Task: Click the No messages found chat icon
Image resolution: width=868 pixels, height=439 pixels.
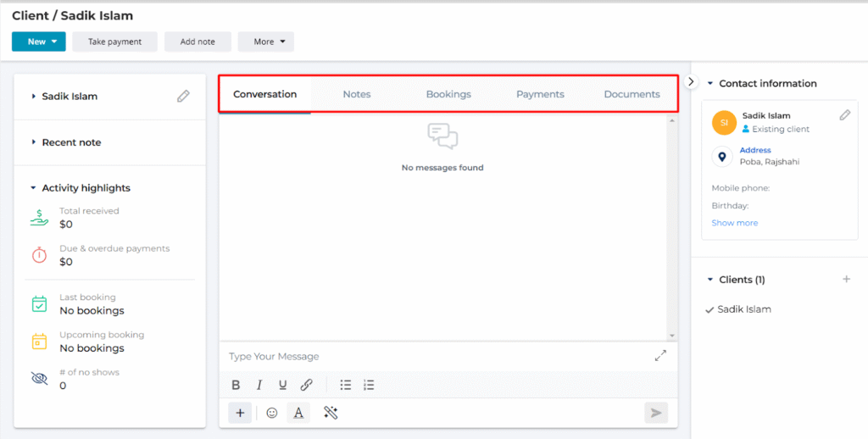Action: pos(442,136)
